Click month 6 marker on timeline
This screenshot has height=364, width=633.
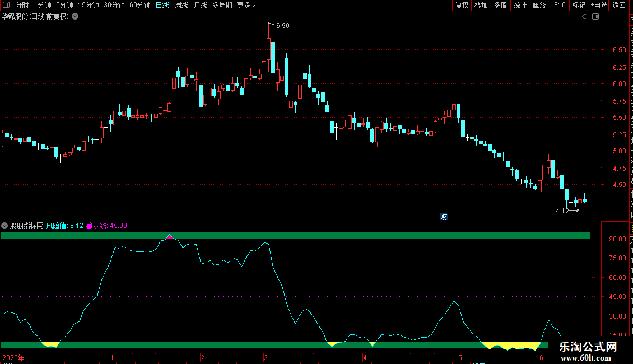tap(541, 357)
